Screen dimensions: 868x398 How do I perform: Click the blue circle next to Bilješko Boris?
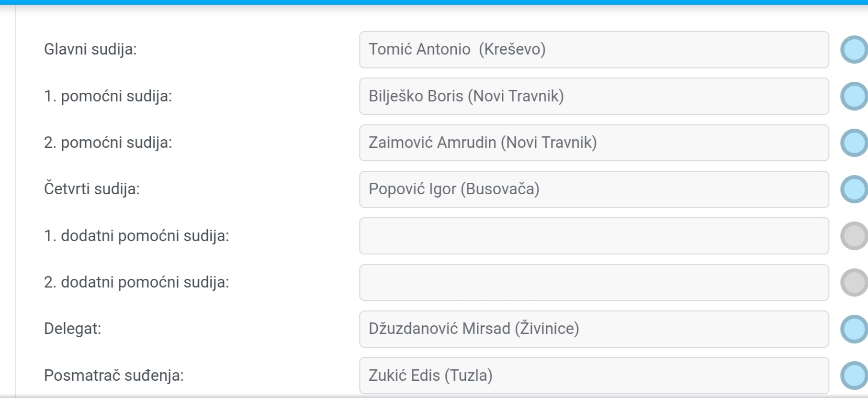click(x=854, y=96)
